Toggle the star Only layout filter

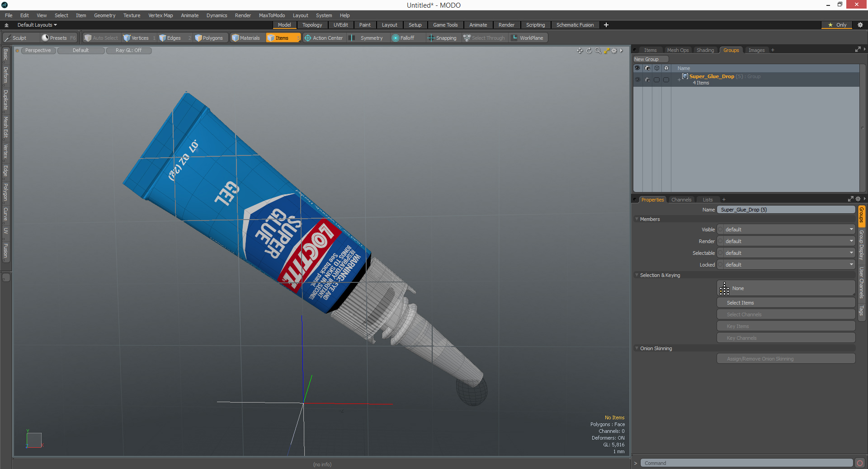[837, 25]
